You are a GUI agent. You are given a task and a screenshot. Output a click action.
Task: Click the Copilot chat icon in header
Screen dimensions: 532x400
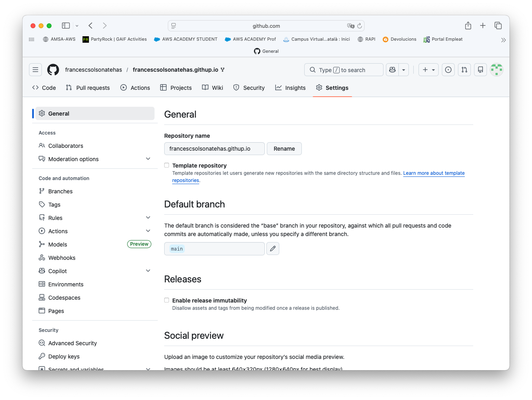[x=392, y=70]
